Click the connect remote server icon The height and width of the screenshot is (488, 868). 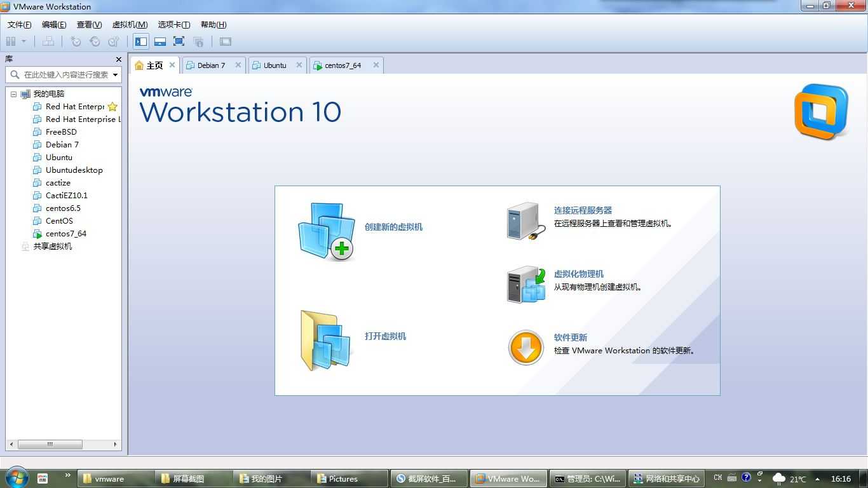[x=526, y=221]
